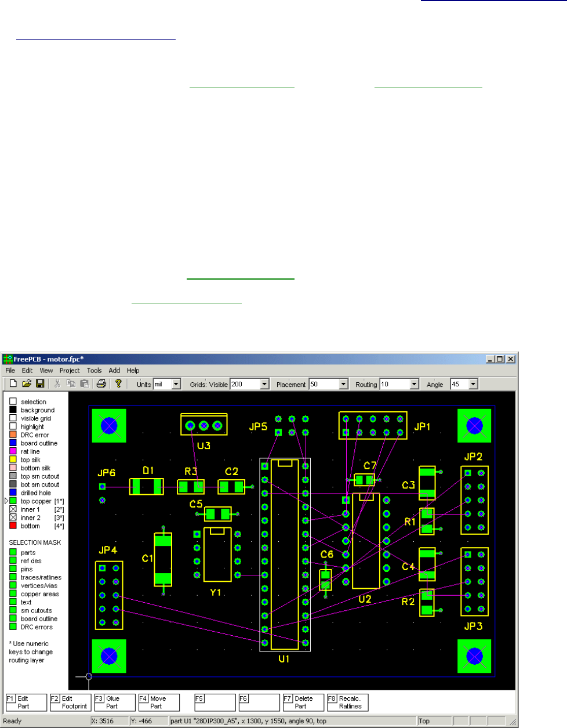Click the Save diskette toolbar icon
This screenshot has width=567, height=728.
40,383
